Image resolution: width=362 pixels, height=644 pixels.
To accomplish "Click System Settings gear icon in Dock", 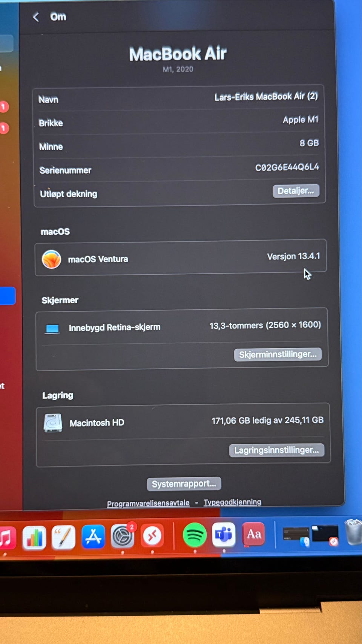I will (123, 536).
